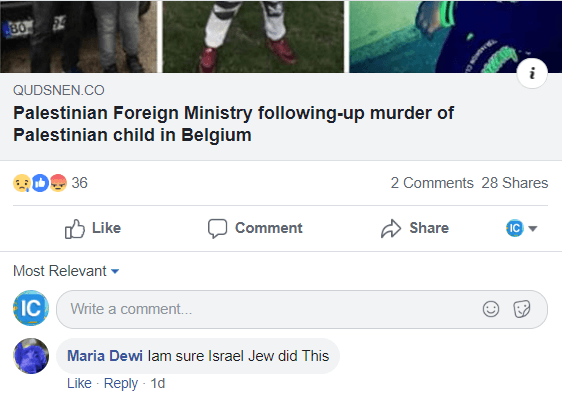The image size is (562, 398).
Task: View the 28 Shares link
Action: 515,183
